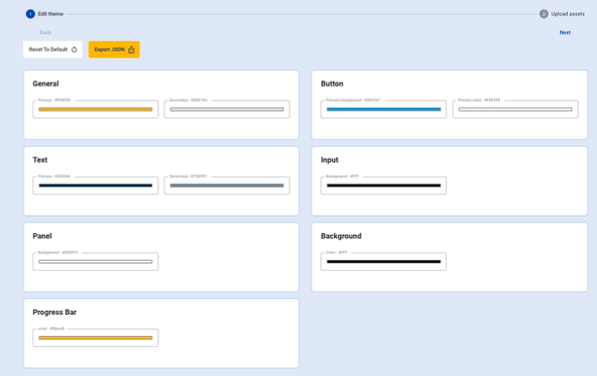Pick the Background Color black swatch
The image size is (597, 376).
383,262
